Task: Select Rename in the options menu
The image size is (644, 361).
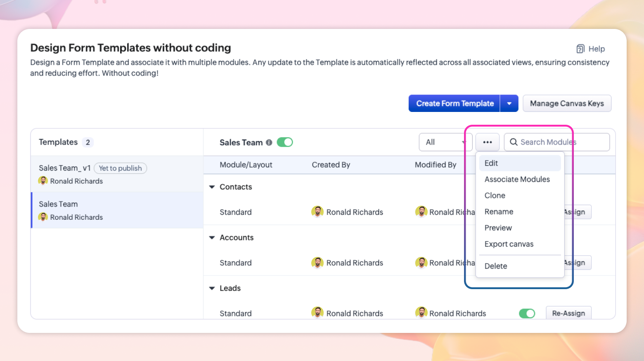Action: point(520,211)
